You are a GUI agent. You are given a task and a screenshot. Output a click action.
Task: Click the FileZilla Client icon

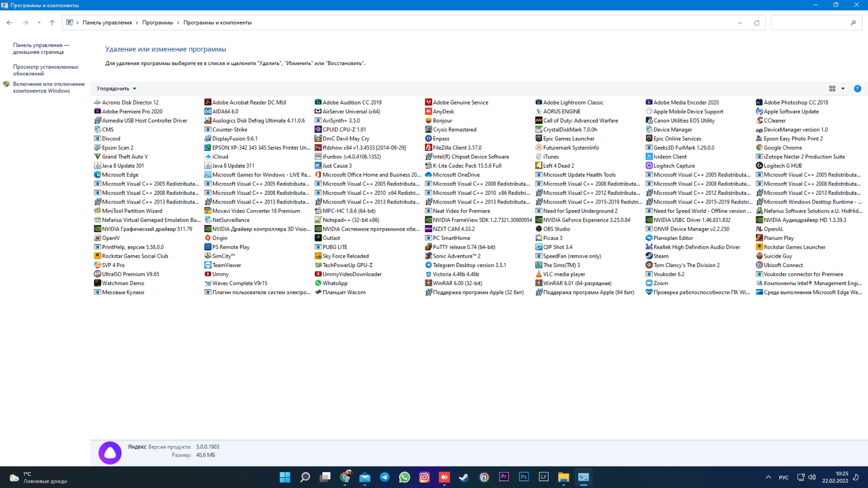click(428, 148)
